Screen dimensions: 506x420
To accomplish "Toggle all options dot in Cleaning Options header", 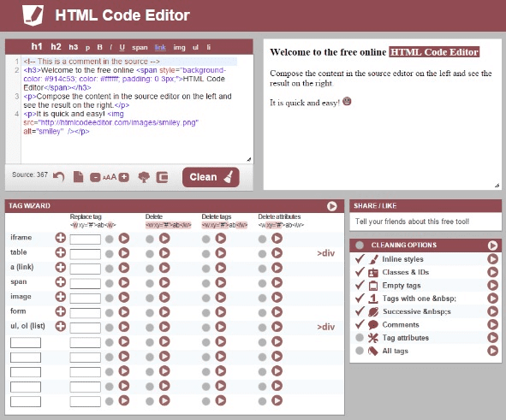I will point(360,245).
